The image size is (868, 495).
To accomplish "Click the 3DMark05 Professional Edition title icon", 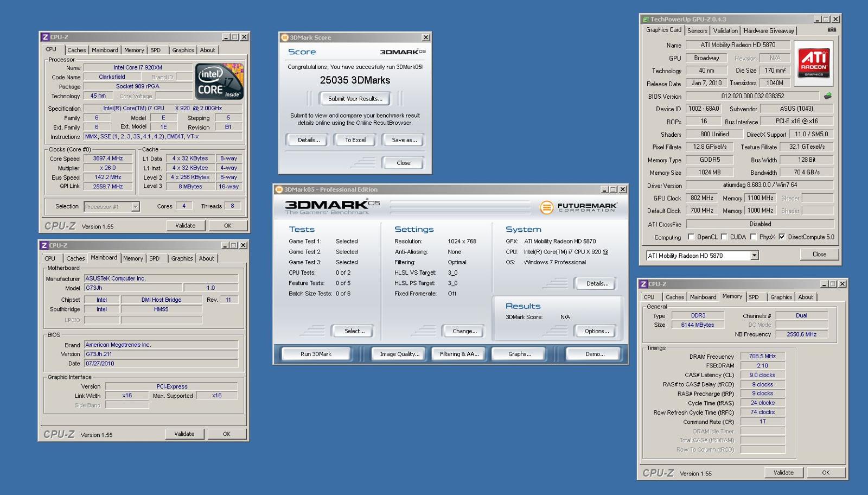I will pyautogui.click(x=279, y=189).
